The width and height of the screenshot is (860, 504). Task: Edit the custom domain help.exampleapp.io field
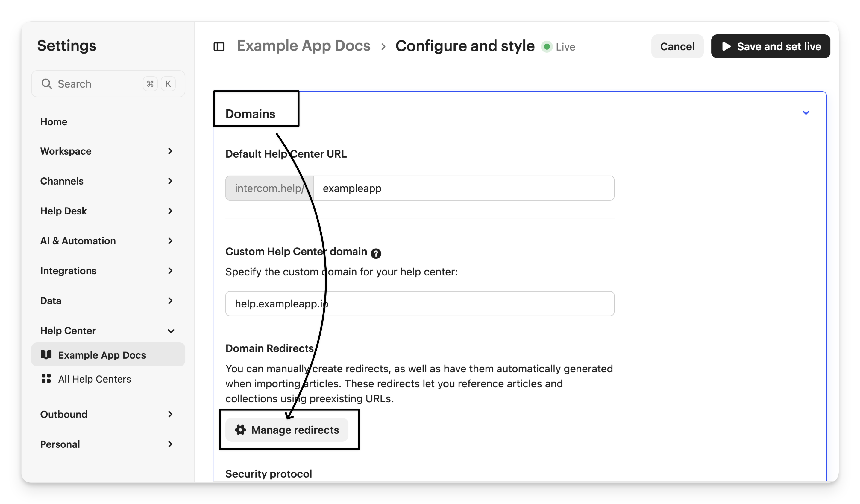click(x=420, y=304)
